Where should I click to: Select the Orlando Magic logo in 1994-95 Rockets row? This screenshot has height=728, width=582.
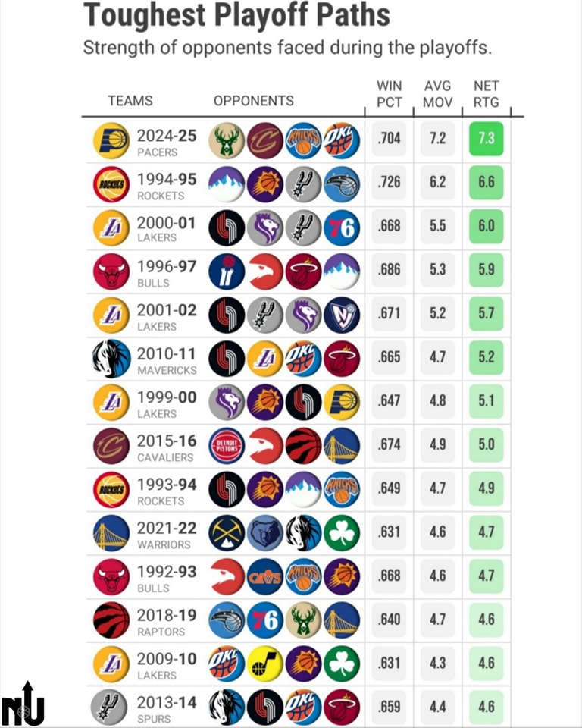click(x=342, y=184)
